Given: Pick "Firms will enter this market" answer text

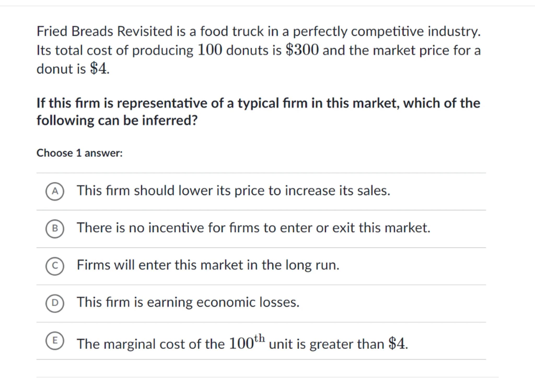Looking at the screenshot, I should coord(208,265).
